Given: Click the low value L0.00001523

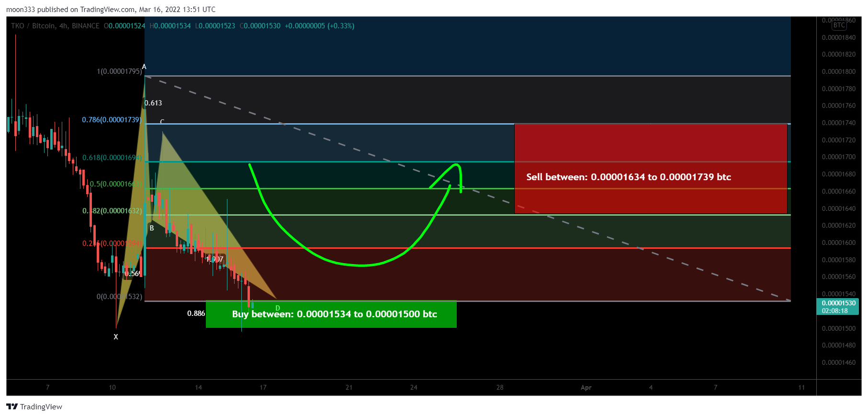Looking at the screenshot, I should (215, 26).
